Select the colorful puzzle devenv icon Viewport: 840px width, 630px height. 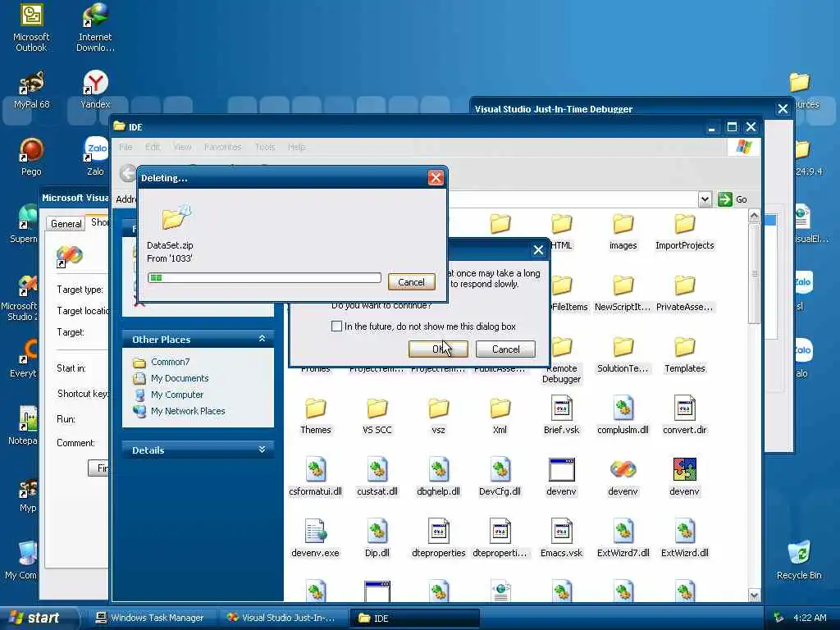coord(685,477)
